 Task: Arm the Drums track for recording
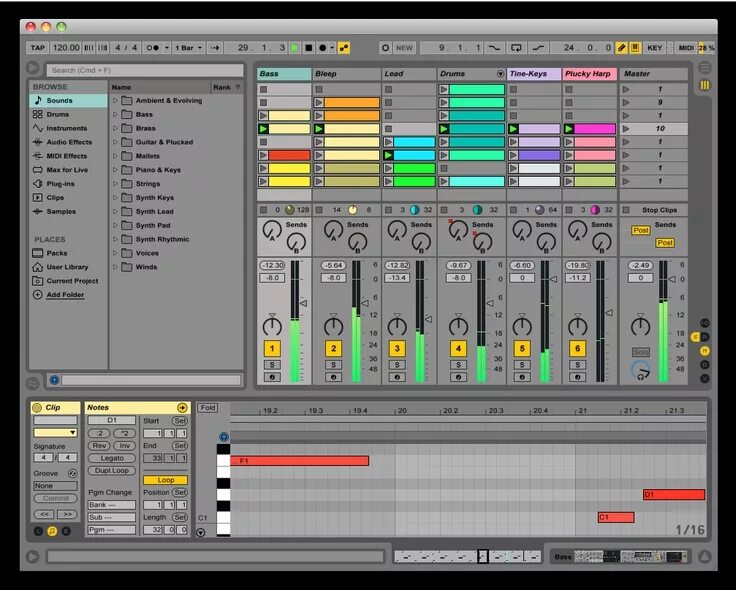459,377
